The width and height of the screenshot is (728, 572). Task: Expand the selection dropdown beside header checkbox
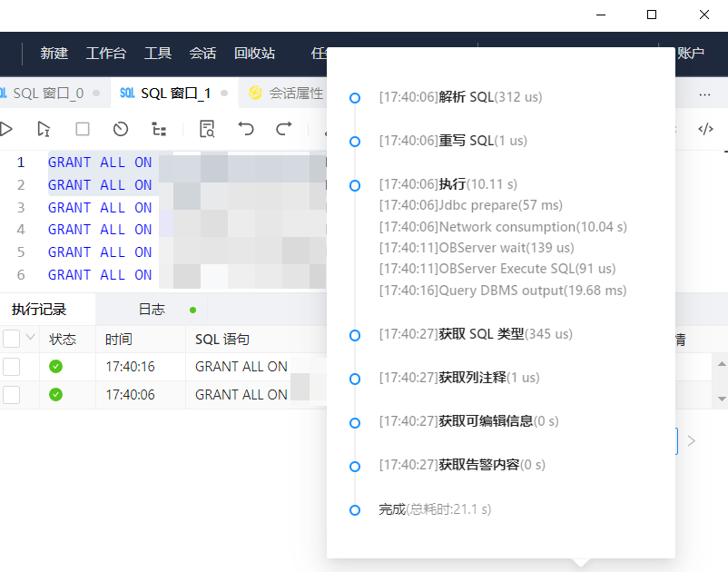point(31,337)
